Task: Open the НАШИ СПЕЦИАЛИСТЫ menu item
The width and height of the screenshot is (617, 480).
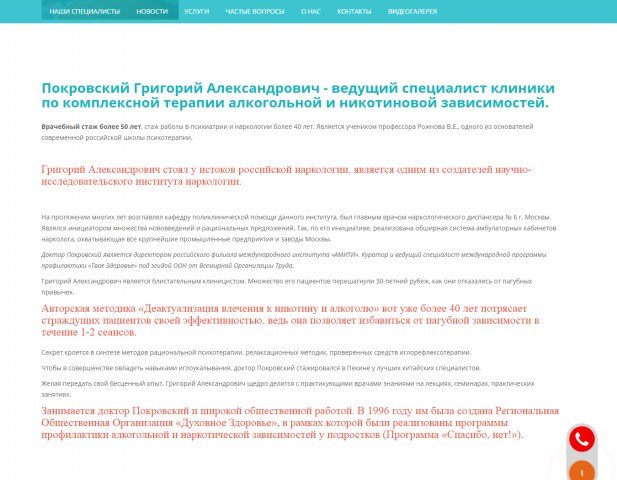Action: (x=85, y=11)
